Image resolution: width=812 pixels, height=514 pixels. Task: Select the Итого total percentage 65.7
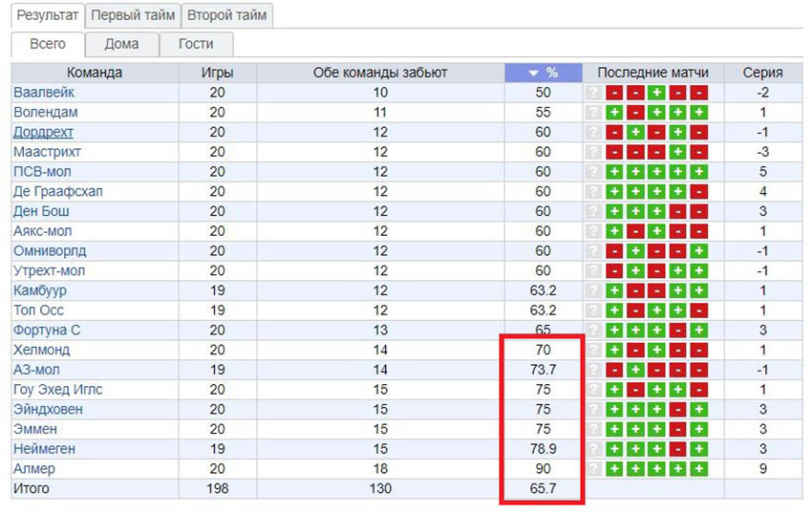(x=543, y=488)
